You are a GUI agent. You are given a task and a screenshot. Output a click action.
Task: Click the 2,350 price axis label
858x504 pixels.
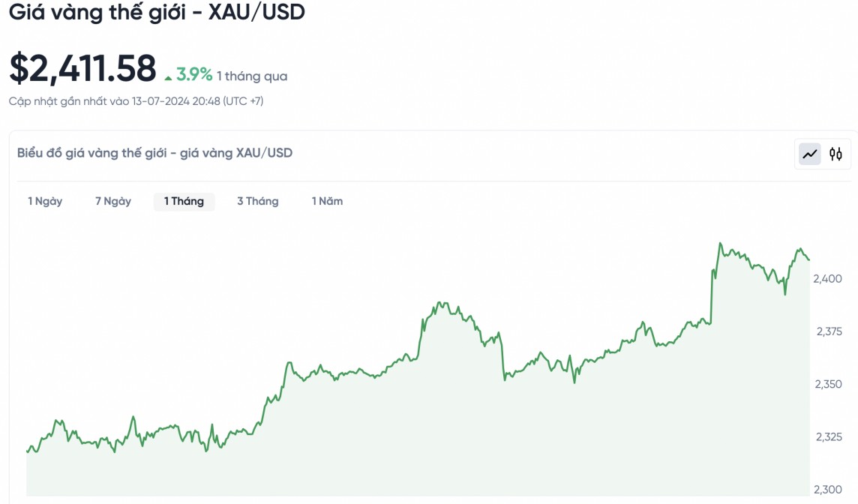click(827, 384)
